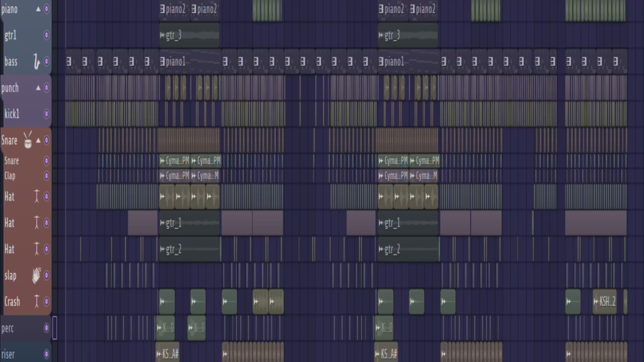The width and height of the screenshot is (644, 362).
Task: Click the saxophone icon on bass track
Action: coord(37,62)
